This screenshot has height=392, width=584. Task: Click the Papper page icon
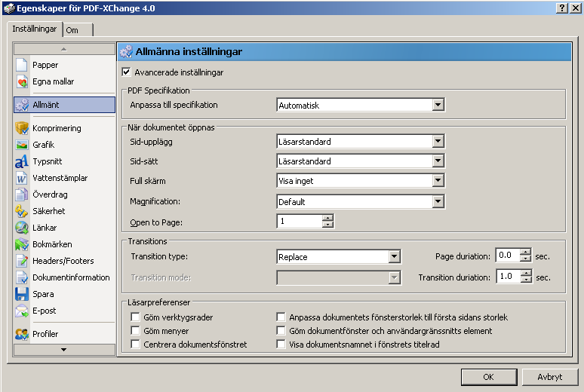[22, 65]
